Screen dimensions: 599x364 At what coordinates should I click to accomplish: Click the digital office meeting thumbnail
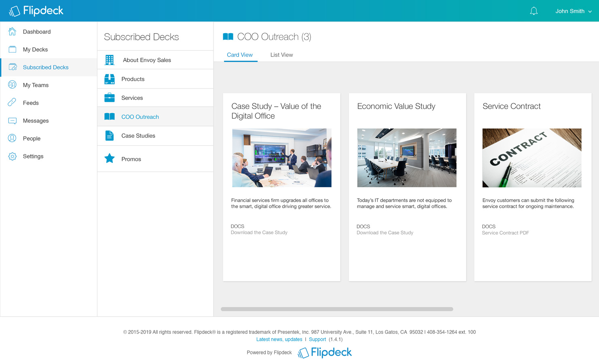click(282, 158)
